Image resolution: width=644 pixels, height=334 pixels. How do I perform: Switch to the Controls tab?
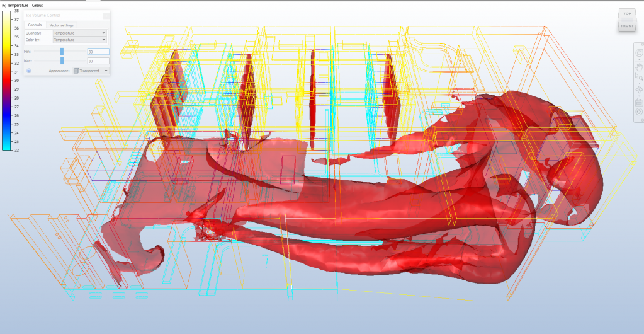(x=35, y=25)
